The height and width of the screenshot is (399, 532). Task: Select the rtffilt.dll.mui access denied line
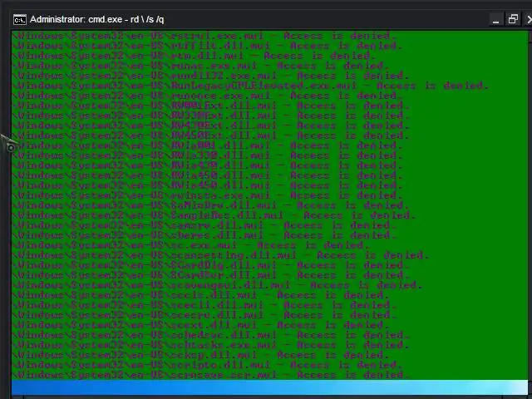pyautogui.click(x=207, y=46)
